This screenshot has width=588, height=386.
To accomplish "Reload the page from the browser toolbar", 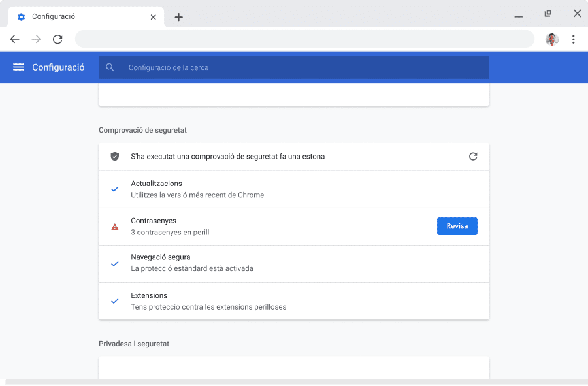I will (57, 39).
